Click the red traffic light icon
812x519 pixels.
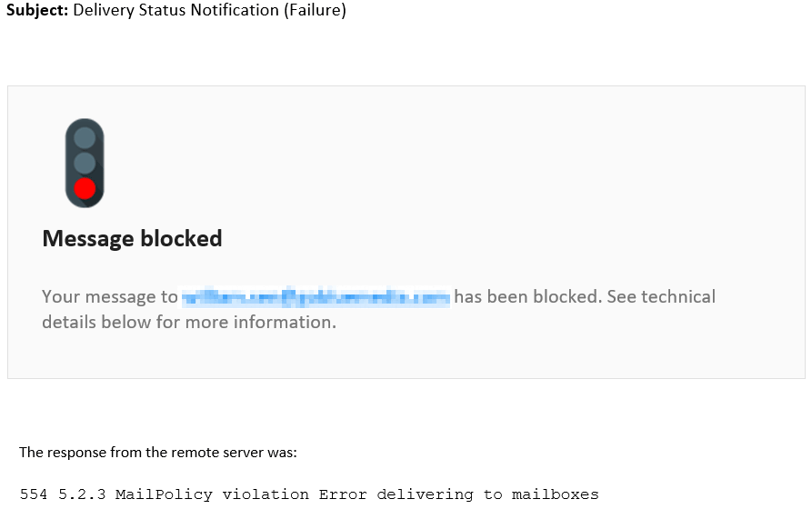point(85,163)
